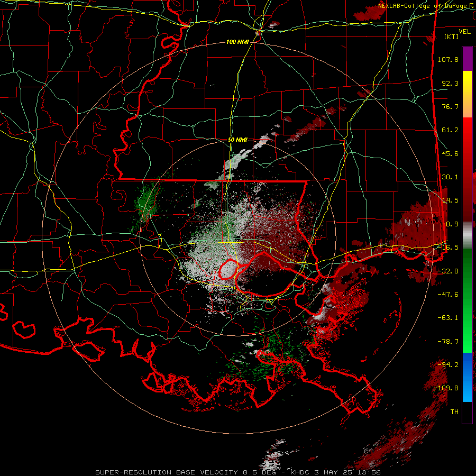Screen dimensions: 476x476
Task: Select the -63.1 velocity scale value
Action: coord(448,318)
